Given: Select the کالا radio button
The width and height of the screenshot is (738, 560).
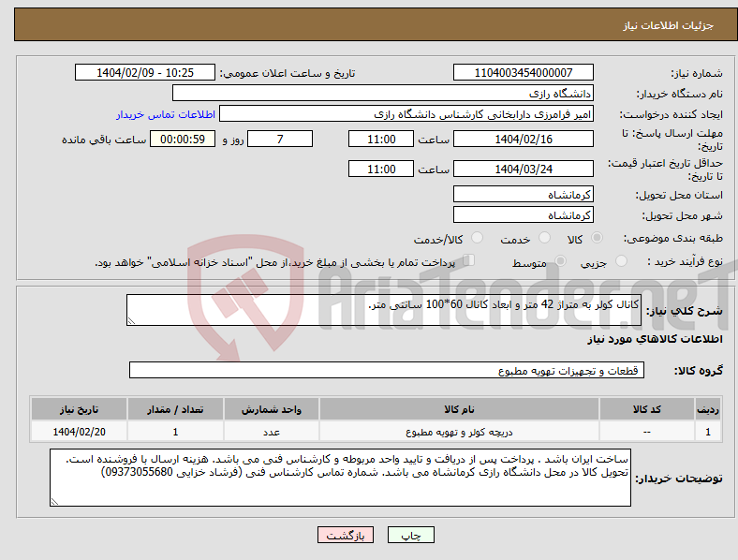Looking at the screenshot, I should pyautogui.click(x=597, y=238).
